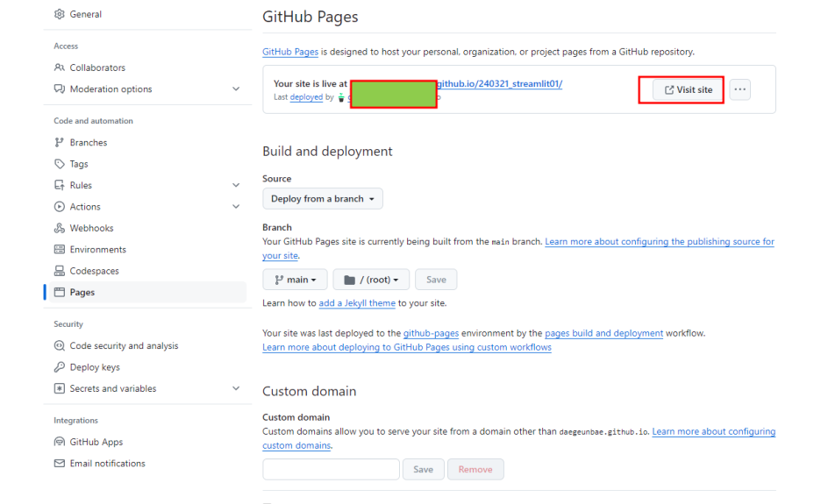
Task: Expand the Rules section chevron
Action: 236,185
